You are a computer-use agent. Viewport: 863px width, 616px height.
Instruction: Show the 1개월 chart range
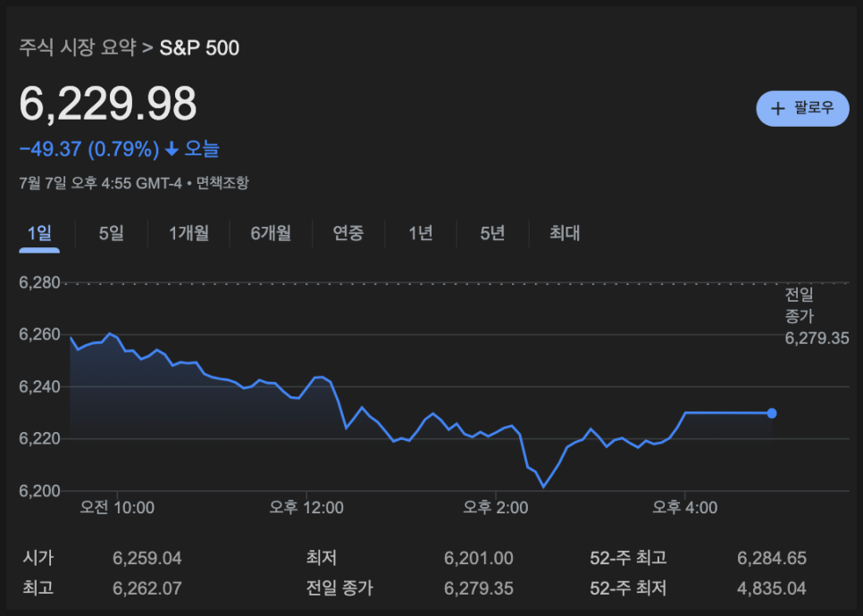click(x=189, y=233)
